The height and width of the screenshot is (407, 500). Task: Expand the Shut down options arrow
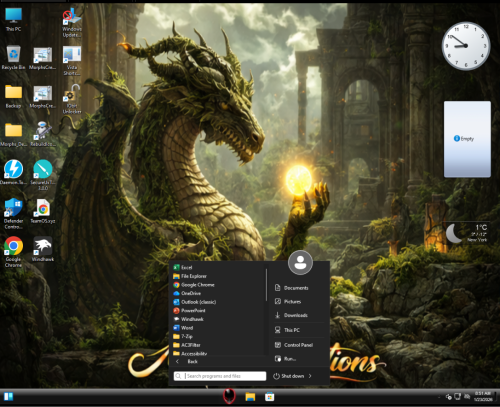(x=310, y=376)
